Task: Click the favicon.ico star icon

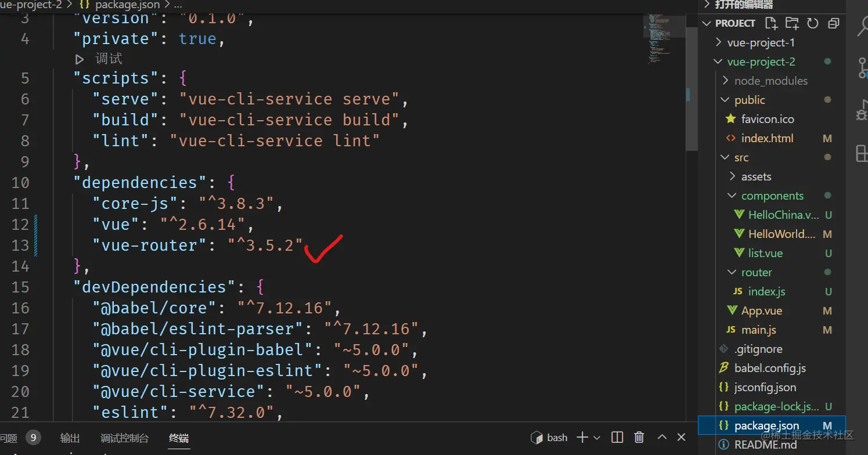Action: (x=731, y=119)
